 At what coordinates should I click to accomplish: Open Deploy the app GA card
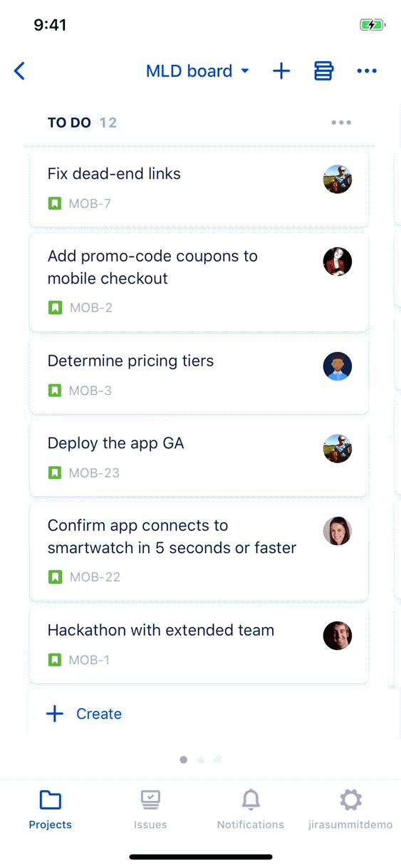tap(199, 458)
